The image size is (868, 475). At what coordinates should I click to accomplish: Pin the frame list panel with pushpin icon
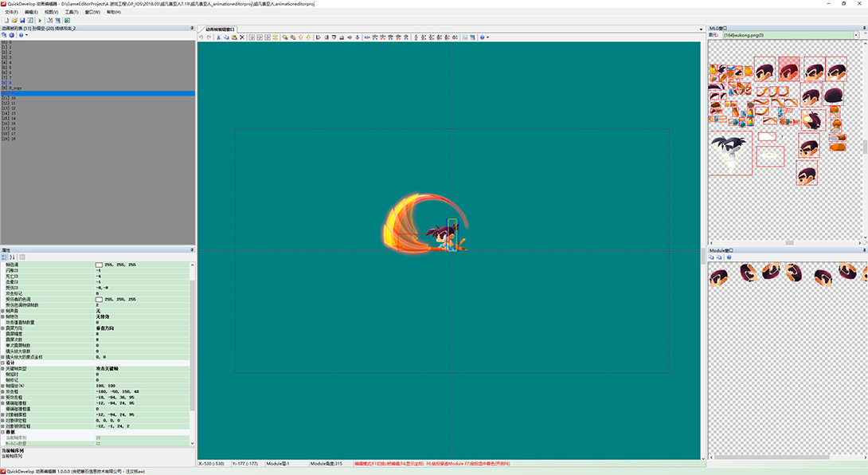pos(192,28)
